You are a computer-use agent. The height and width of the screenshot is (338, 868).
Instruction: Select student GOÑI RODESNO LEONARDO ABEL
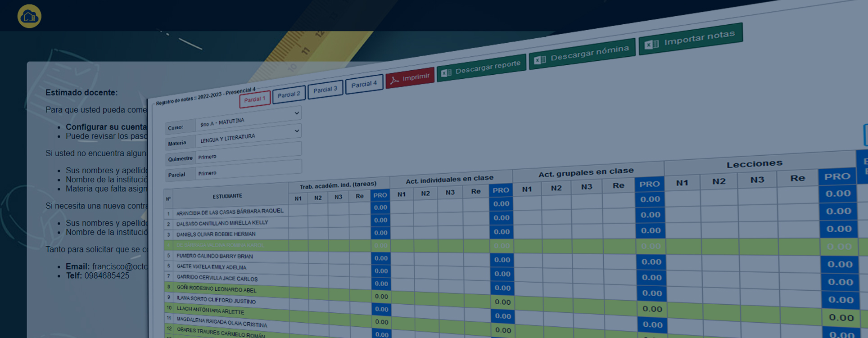tap(217, 289)
